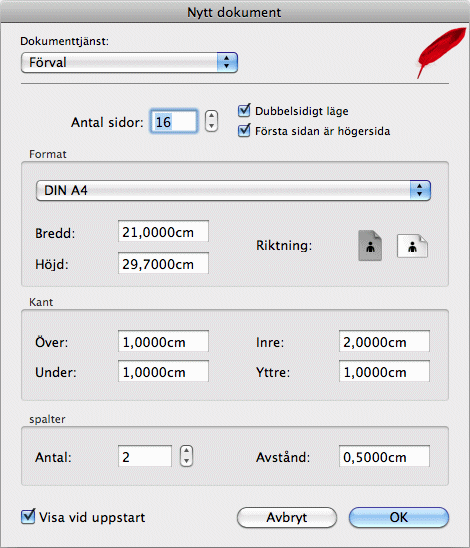
Task: Increase Antal sidor with stepper up arrow
Action: tap(211, 116)
